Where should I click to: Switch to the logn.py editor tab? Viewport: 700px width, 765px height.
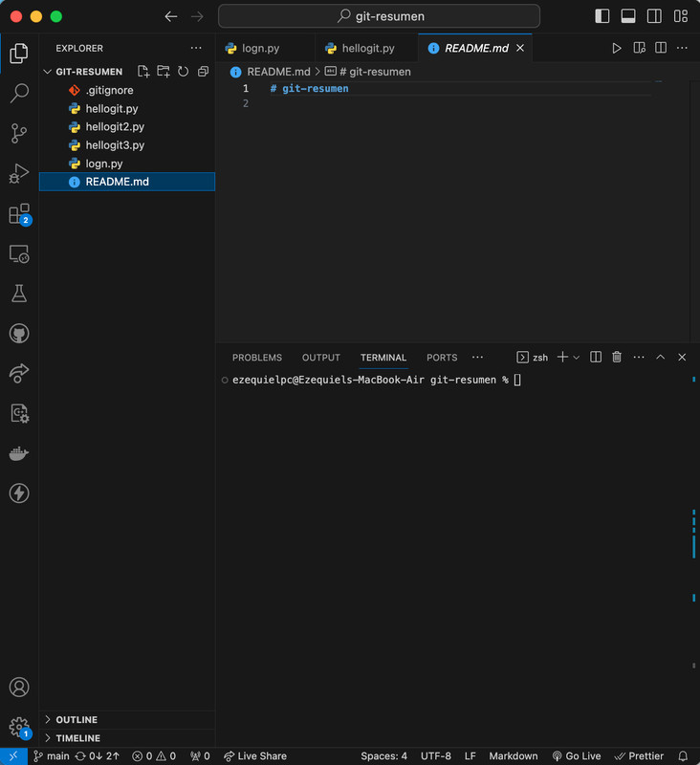(x=265, y=49)
